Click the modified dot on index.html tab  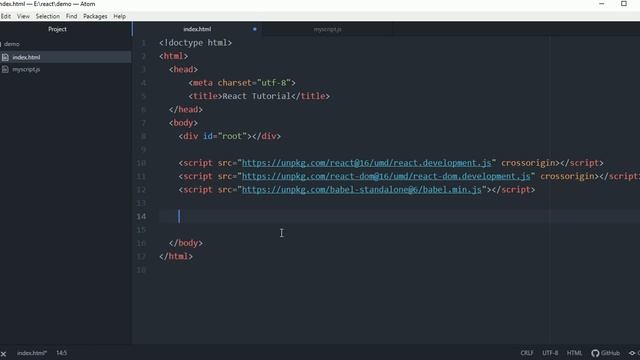click(x=254, y=29)
